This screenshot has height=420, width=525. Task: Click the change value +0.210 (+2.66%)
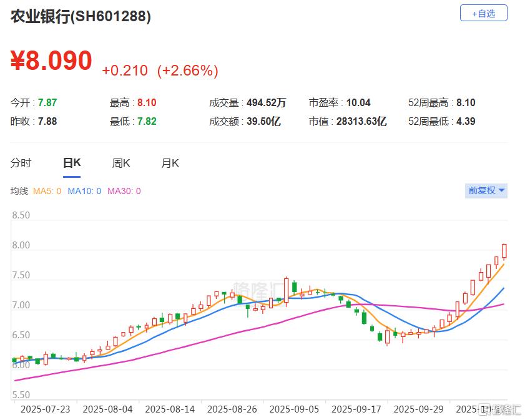tap(160, 71)
